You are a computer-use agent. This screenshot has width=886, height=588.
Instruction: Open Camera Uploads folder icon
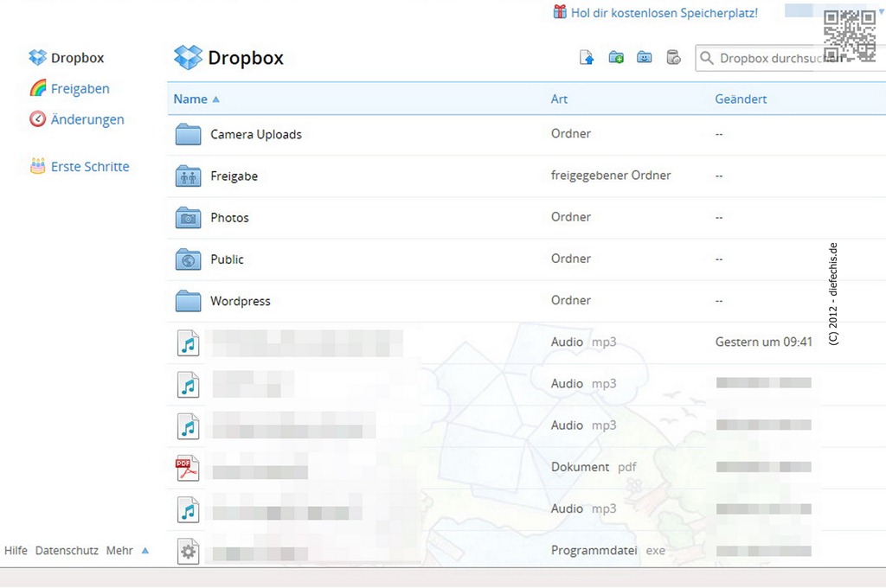click(188, 134)
